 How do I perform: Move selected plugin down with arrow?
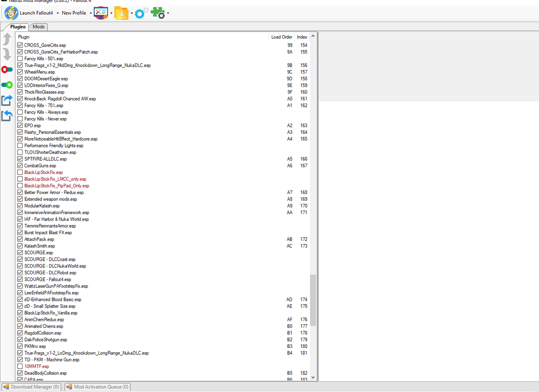point(7,54)
